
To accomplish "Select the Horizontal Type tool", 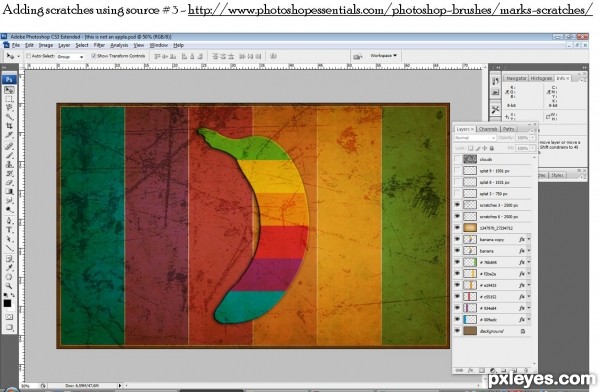I will click(x=9, y=230).
